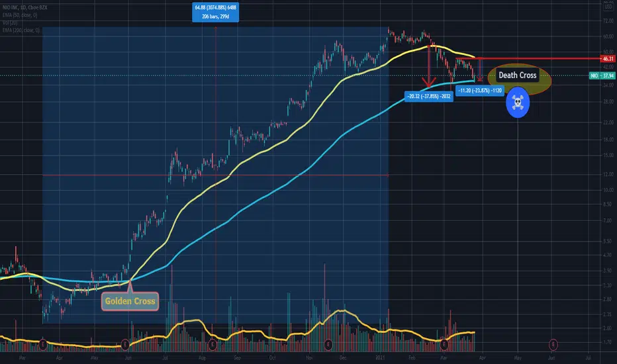Click the Dec label on time axis
617x364 pixels.
(343, 358)
